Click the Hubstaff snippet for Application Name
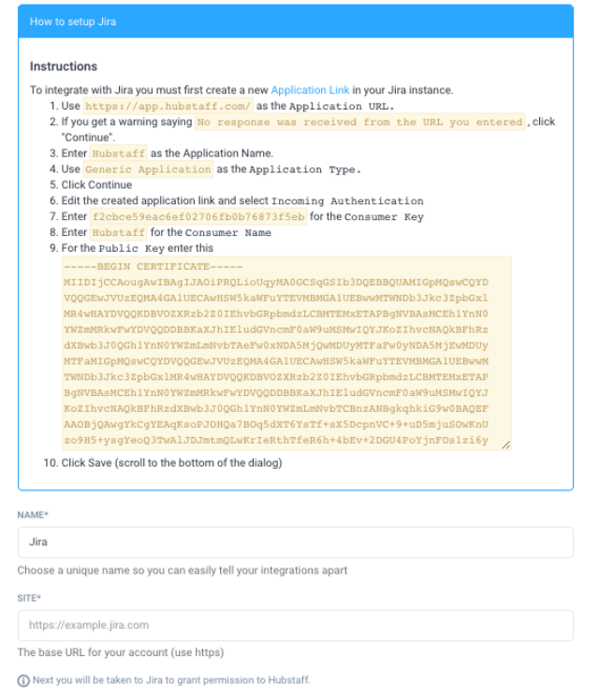The width and height of the screenshot is (599, 700). click(x=119, y=153)
